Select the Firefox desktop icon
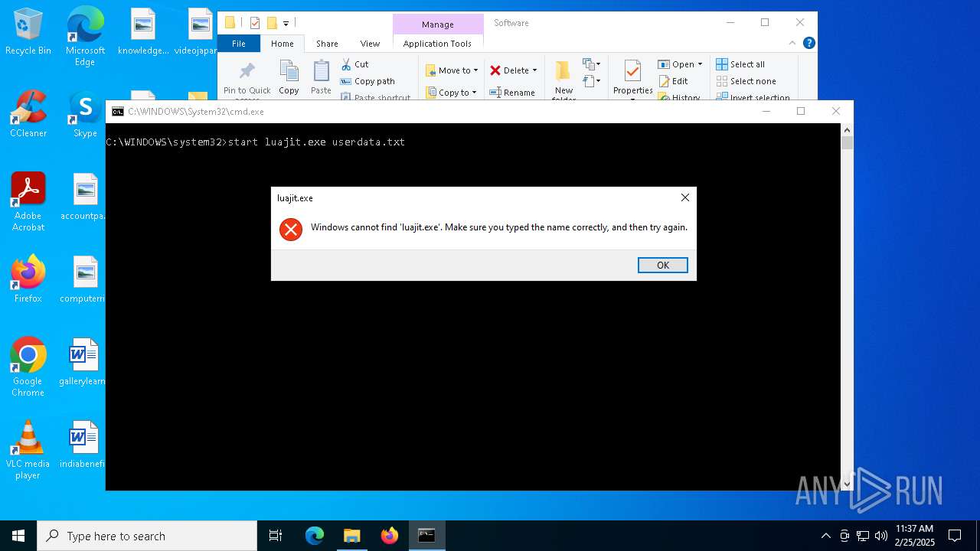Screen dimensions: 980x551 point(28,279)
